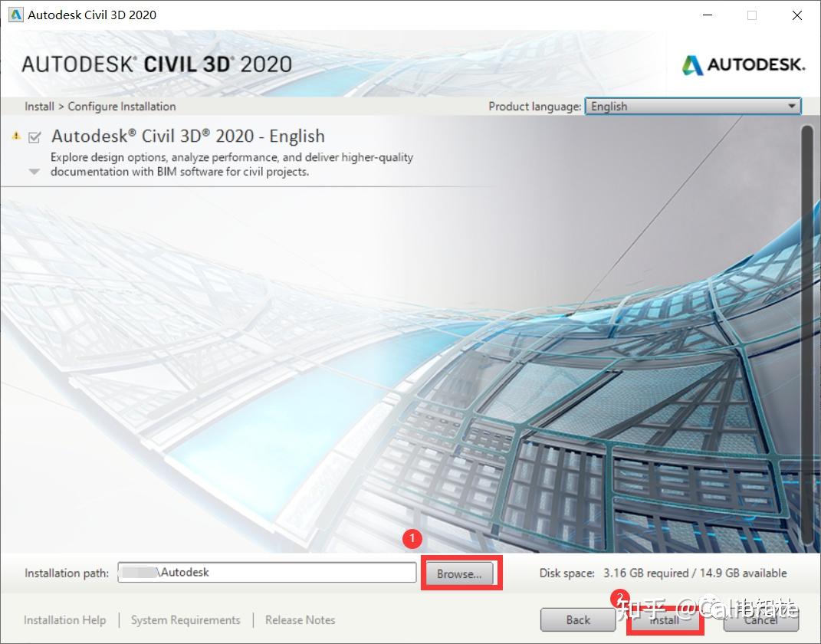Collapse the Civil 3D 2020 description section

click(x=33, y=172)
